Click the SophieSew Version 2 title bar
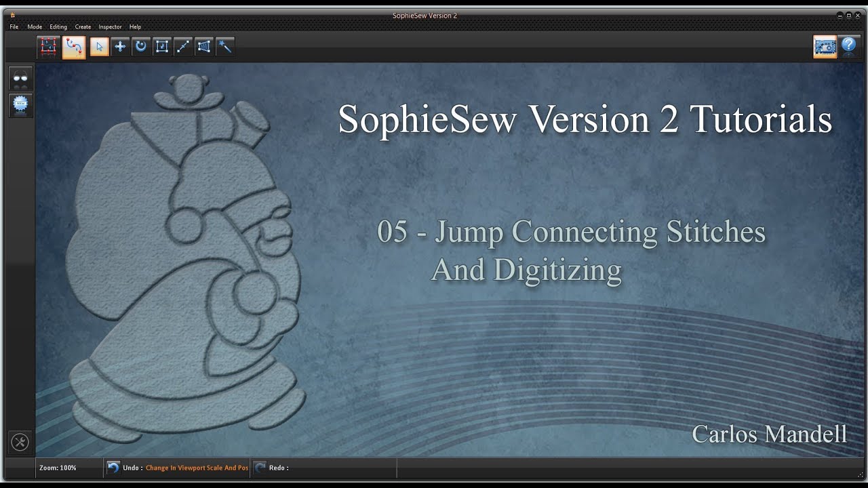This screenshot has width=868, height=488. coord(425,16)
